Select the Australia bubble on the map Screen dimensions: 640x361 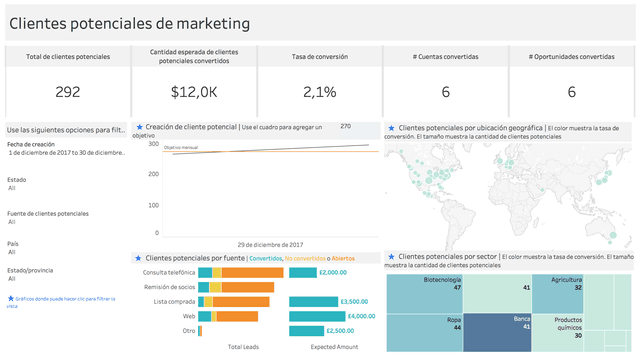pyautogui.click(x=613, y=235)
